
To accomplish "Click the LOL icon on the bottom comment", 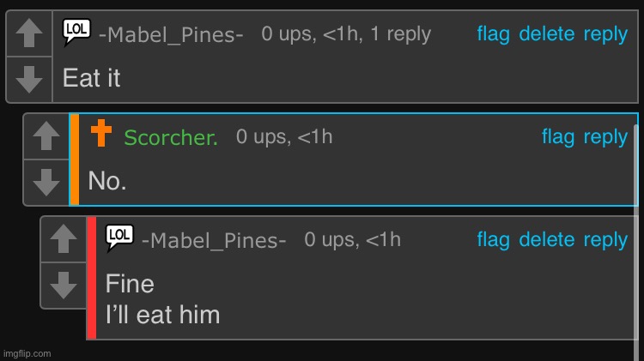I will (x=119, y=238).
